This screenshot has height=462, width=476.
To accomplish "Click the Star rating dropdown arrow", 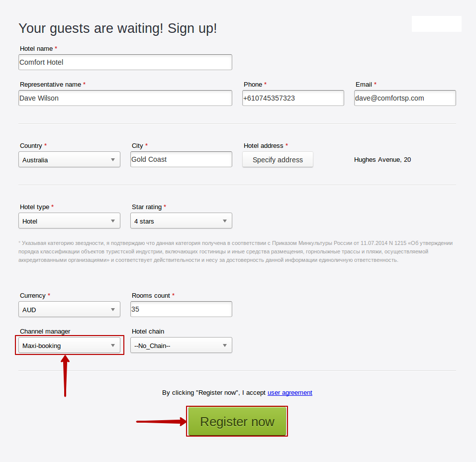I will coord(225,221).
